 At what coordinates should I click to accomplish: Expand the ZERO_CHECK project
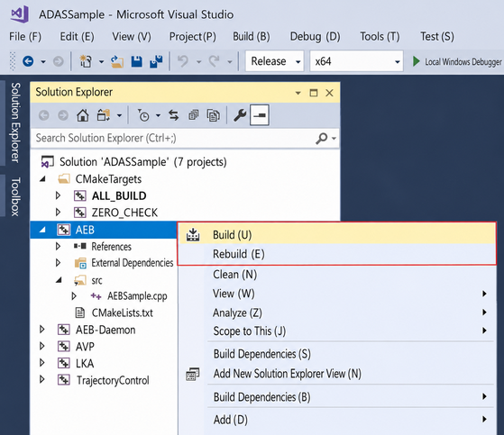[x=58, y=213]
